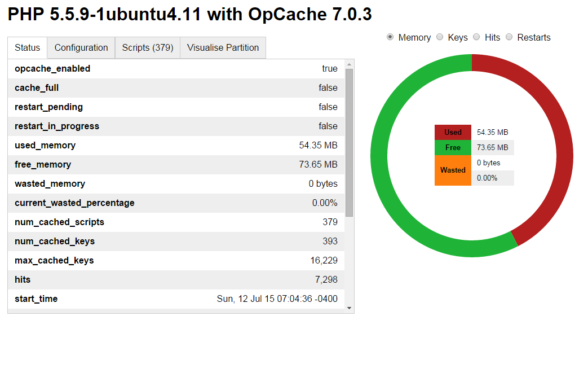The image size is (588, 373).
Task: Click the orange Wasted legend swatch
Action: click(x=453, y=170)
